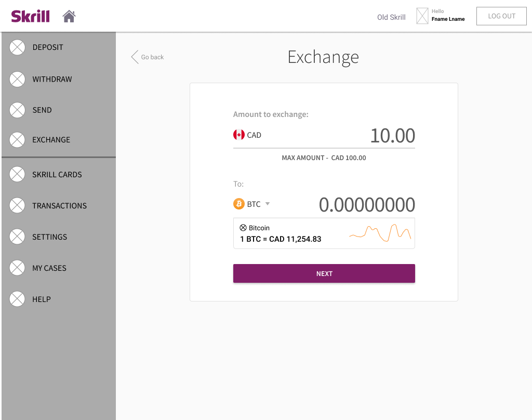The image size is (532, 420).
Task: Open the MY CASES menu label
Action: (x=49, y=268)
